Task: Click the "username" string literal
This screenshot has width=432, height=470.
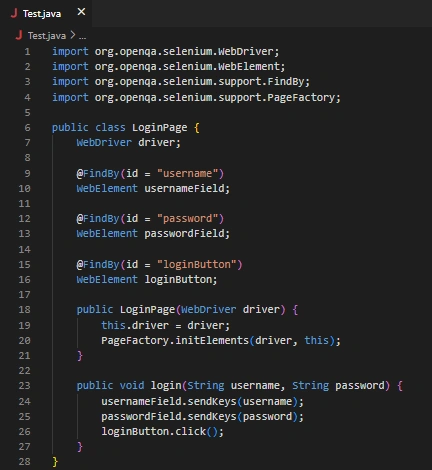Action: (187, 173)
